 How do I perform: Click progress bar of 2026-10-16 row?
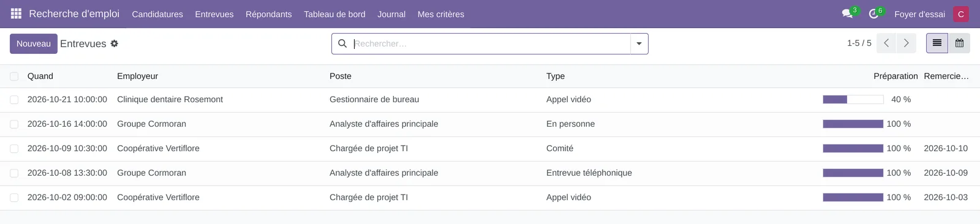pyautogui.click(x=853, y=124)
